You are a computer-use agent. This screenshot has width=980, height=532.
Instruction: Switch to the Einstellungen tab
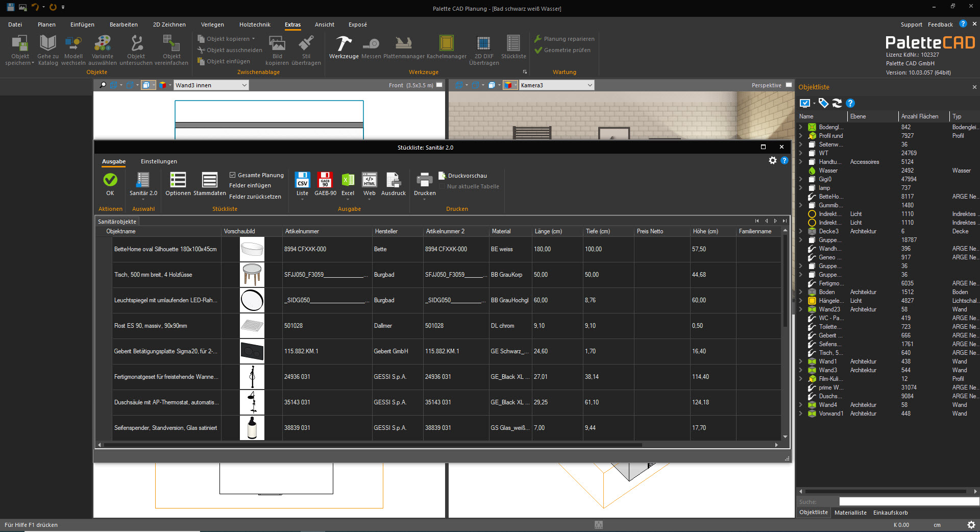(158, 161)
